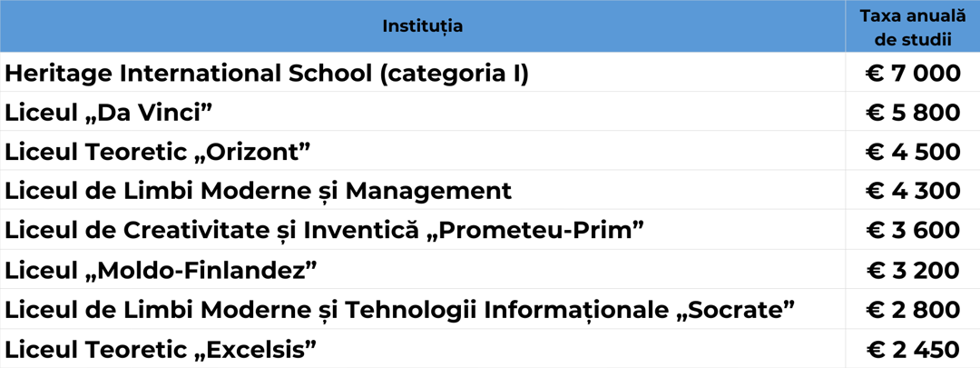Select the € 2 450 fee value
Image resolution: width=980 pixels, height=368 pixels.
912,348
